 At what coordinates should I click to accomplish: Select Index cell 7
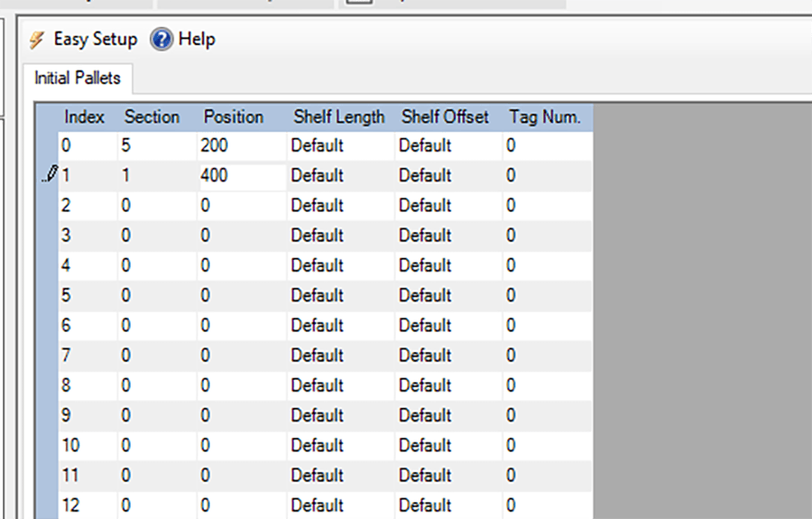(88, 356)
